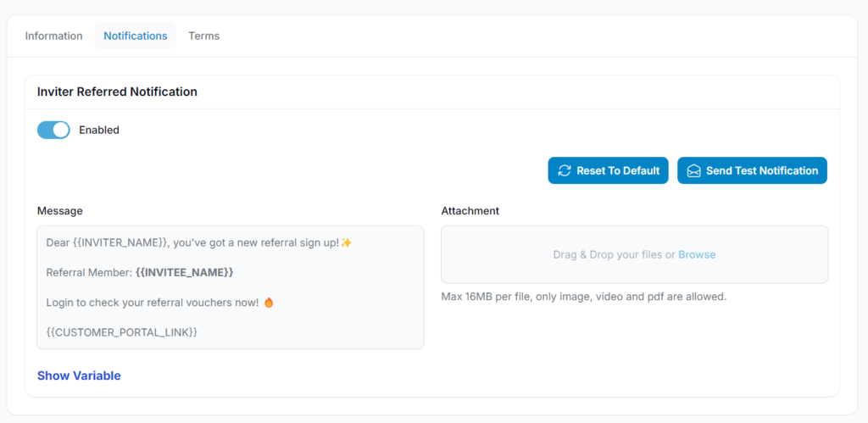Viewport: 868px width, 423px height.
Task: Click the envelope icon on Send Test button
Action: click(693, 170)
